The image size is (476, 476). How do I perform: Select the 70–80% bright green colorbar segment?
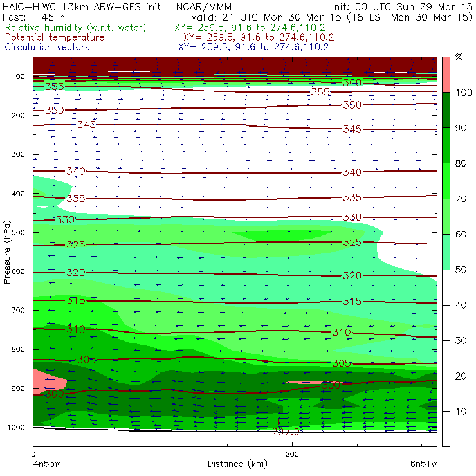point(446,181)
